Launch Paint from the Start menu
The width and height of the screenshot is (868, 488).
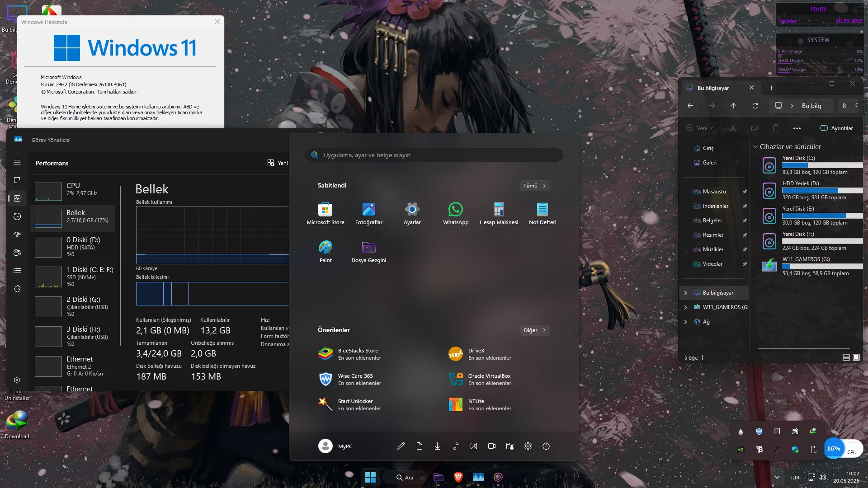point(325,251)
